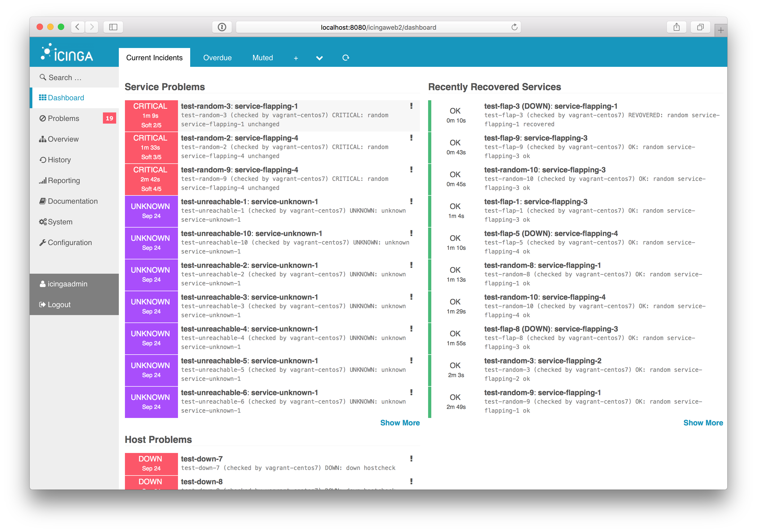
Task: Open History in the sidebar
Action: click(59, 160)
